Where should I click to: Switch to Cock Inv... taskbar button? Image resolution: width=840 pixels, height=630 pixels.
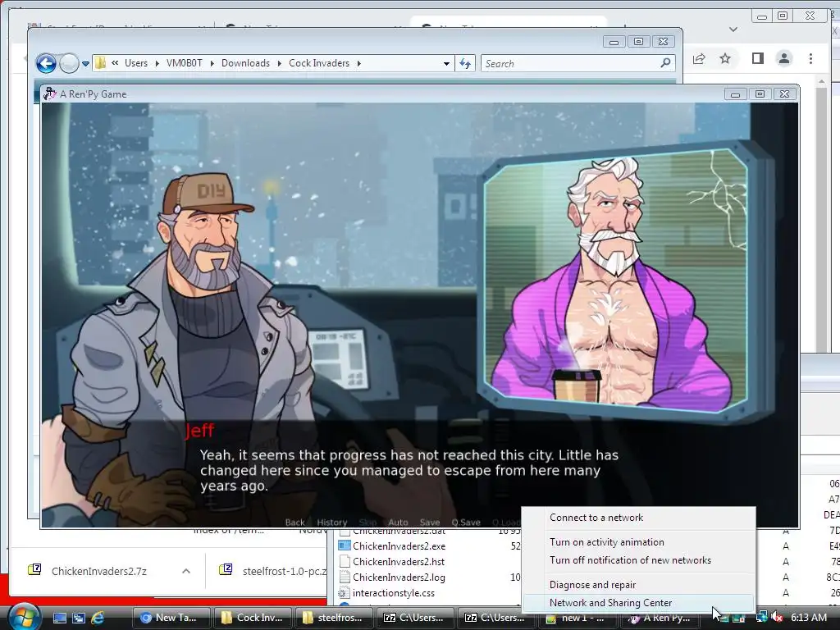[x=252, y=618]
